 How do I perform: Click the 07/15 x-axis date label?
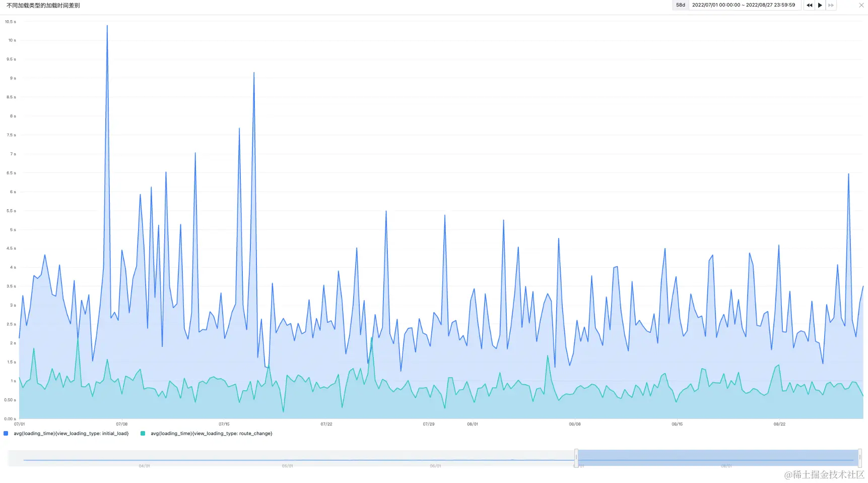tap(224, 424)
